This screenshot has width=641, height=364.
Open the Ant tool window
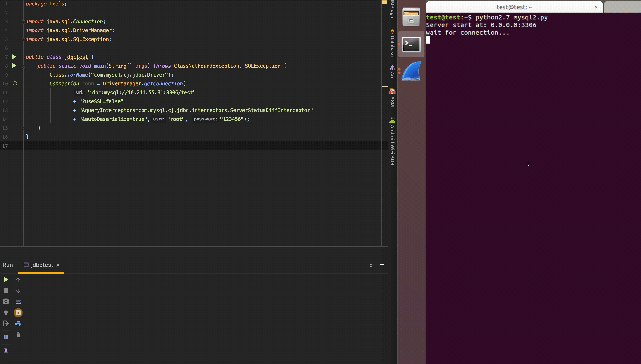(392, 73)
